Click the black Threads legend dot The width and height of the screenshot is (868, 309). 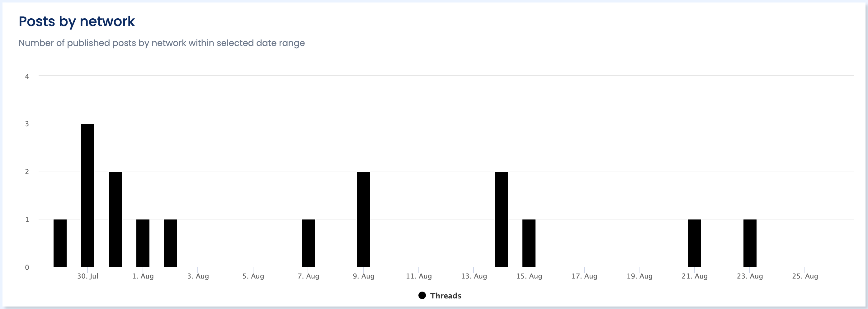pyautogui.click(x=422, y=296)
